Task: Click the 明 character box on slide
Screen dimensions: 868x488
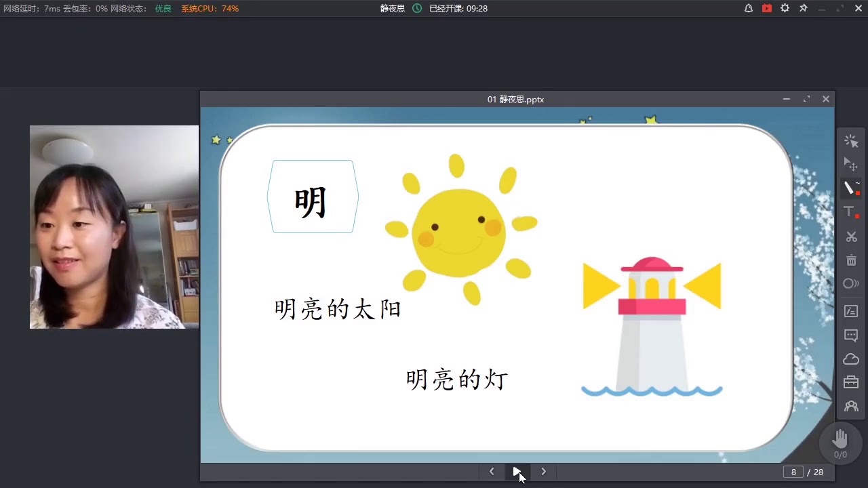Action: point(313,197)
